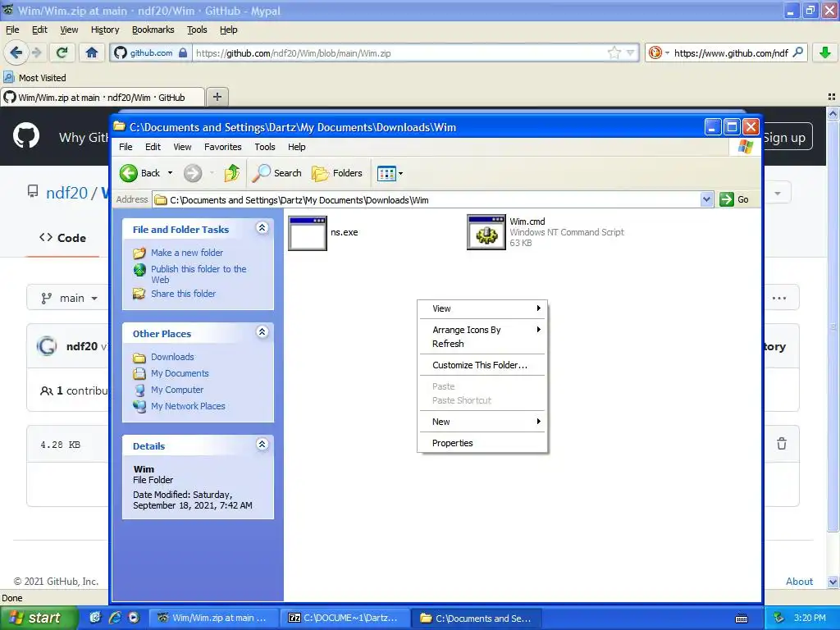Open the Explorer address bar dropdown
Screen dimensions: 840x630
pos(706,199)
